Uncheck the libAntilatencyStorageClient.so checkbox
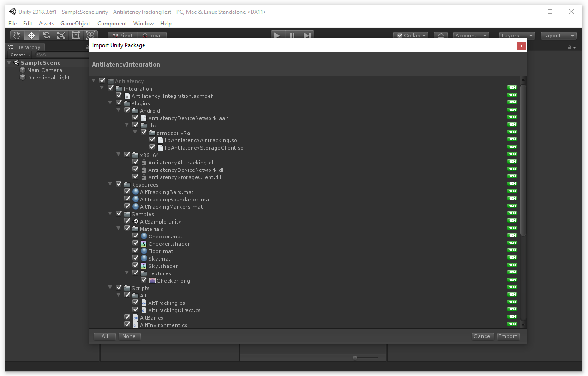588x376 pixels. pyautogui.click(x=152, y=147)
